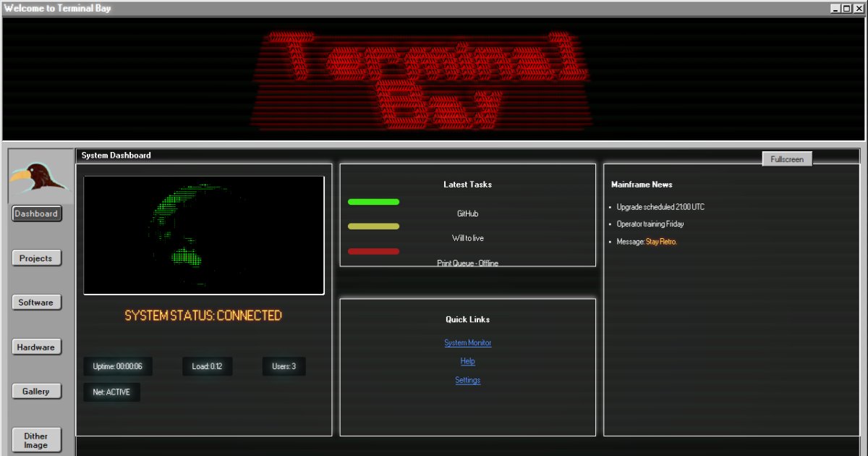Image resolution: width=868 pixels, height=456 pixels.
Task: Click the bird mascot logo
Action: pyautogui.click(x=40, y=176)
